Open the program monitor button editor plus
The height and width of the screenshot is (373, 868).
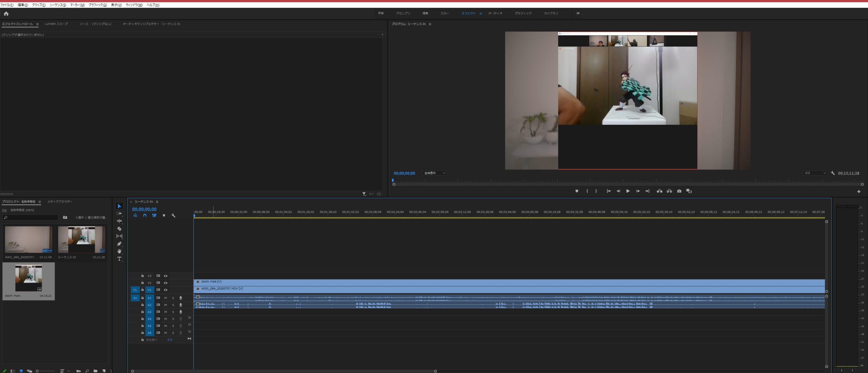[x=859, y=192]
